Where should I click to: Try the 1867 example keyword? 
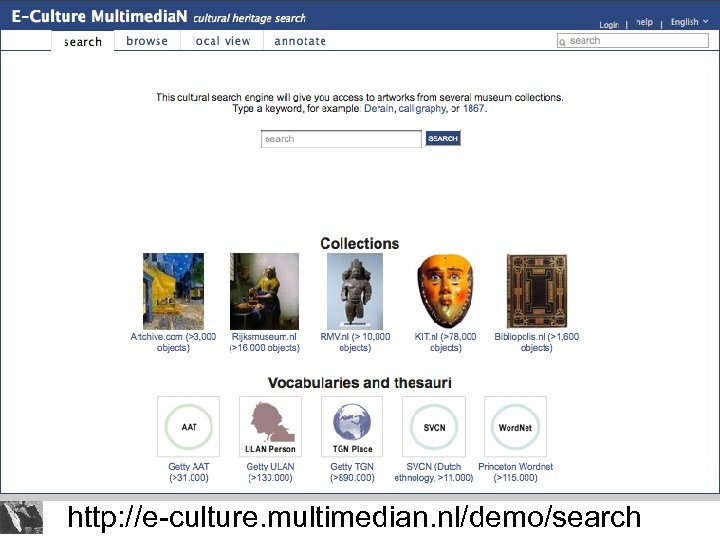pos(473,108)
